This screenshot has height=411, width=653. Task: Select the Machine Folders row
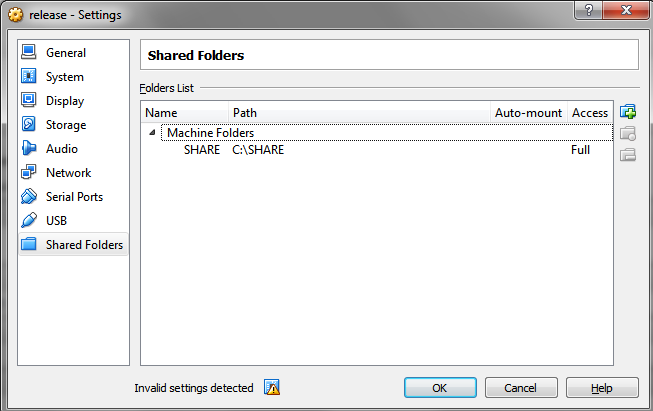pos(387,132)
